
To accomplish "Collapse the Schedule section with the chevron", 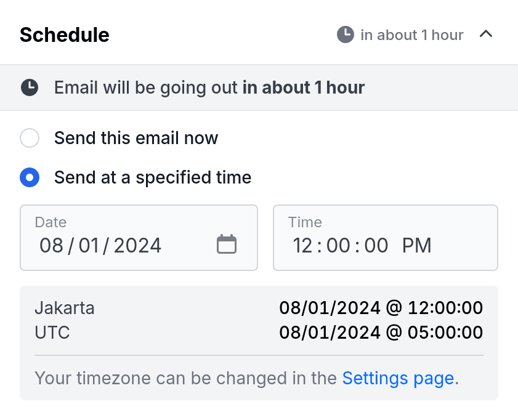I will tap(487, 34).
